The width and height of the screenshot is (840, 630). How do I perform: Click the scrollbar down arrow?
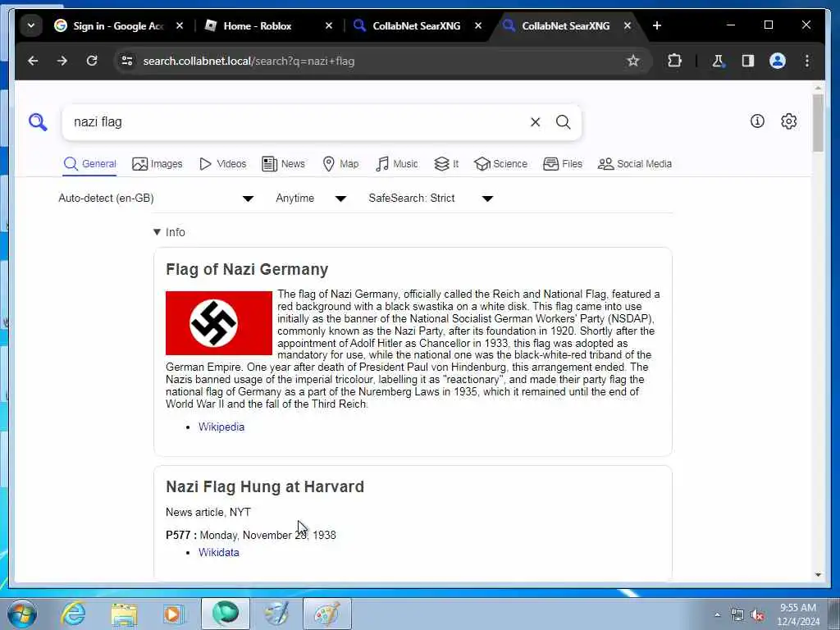[x=818, y=575]
